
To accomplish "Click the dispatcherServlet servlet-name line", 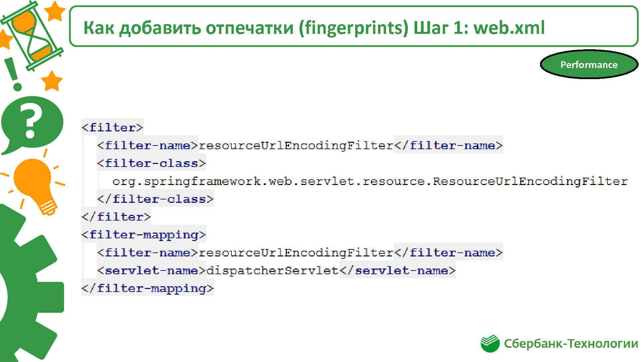I will (276, 270).
